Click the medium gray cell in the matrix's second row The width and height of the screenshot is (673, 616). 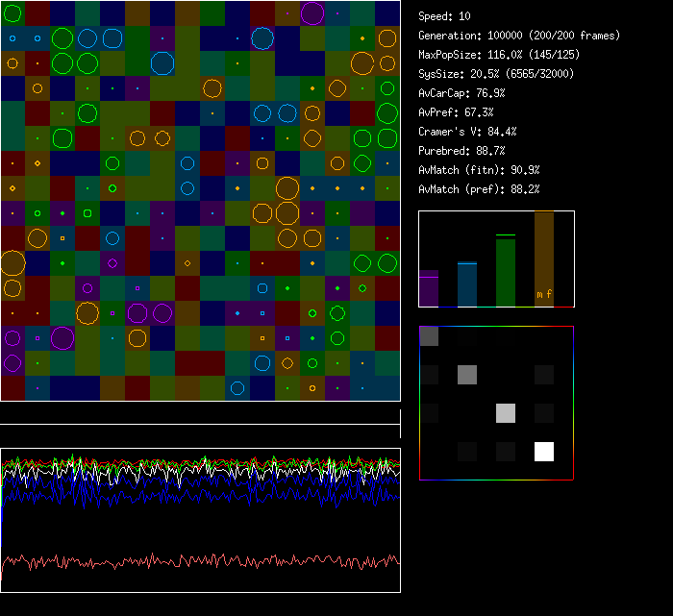coord(467,375)
